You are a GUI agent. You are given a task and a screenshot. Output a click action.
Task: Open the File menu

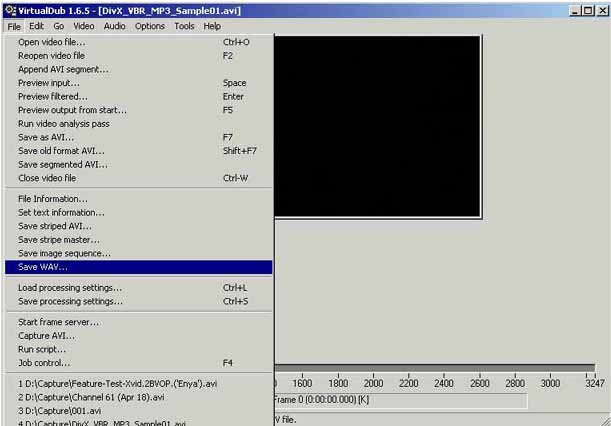coord(14,27)
